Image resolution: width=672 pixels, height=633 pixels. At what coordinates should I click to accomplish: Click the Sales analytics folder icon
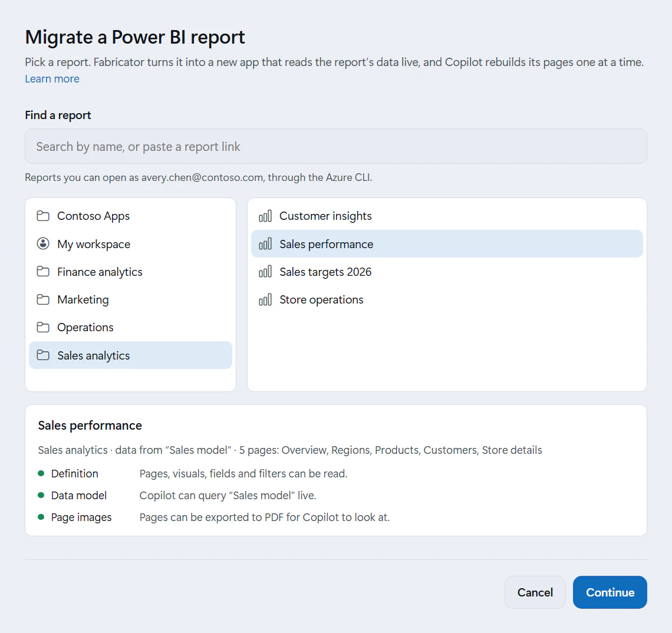click(x=43, y=355)
